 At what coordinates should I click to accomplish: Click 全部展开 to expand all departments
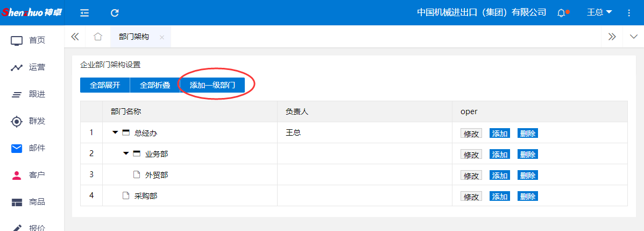[105, 85]
